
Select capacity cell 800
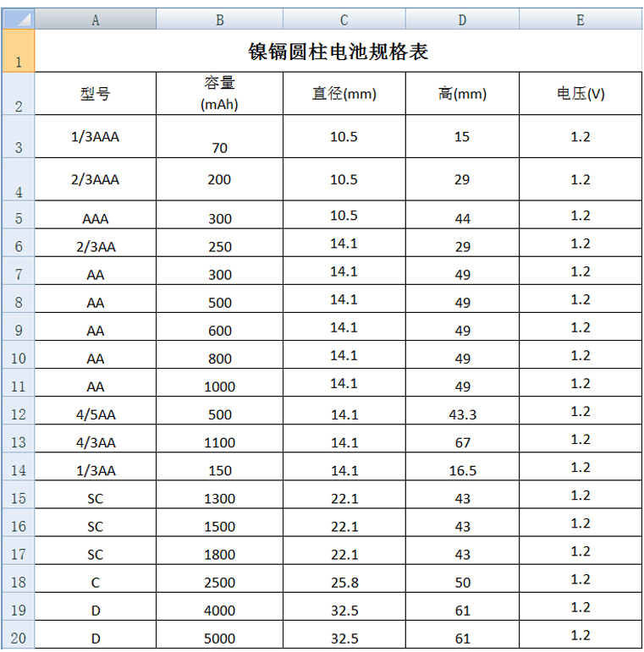click(220, 354)
